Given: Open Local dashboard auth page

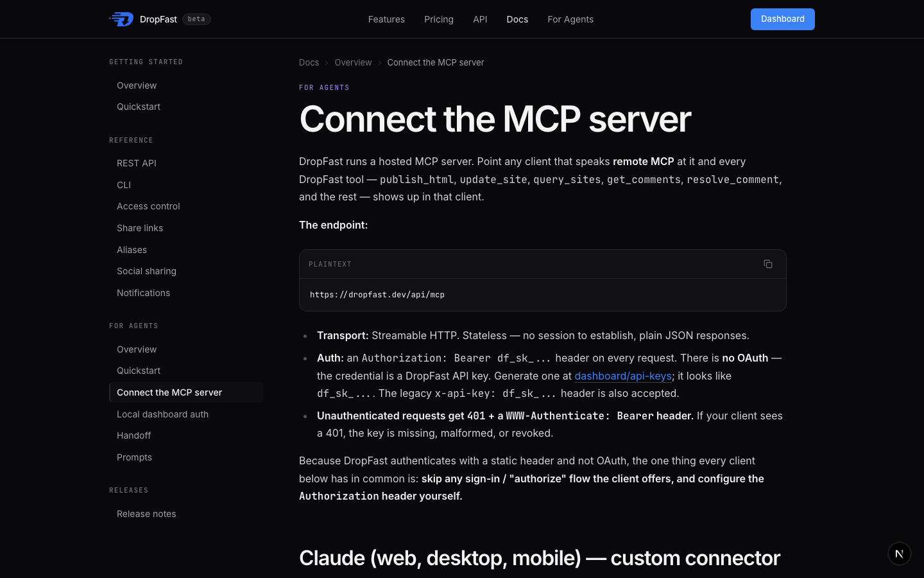Looking at the screenshot, I should [186, 414].
